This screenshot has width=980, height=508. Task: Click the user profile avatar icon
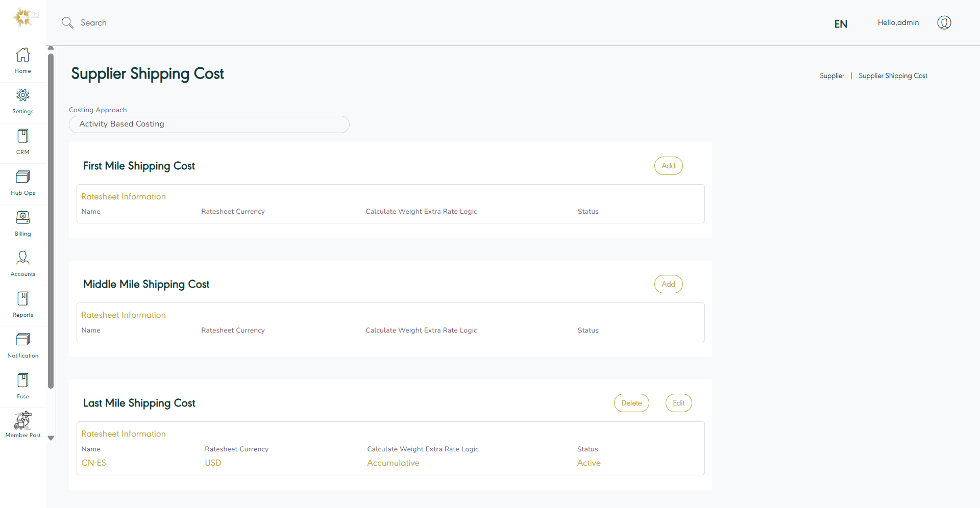tap(944, 23)
